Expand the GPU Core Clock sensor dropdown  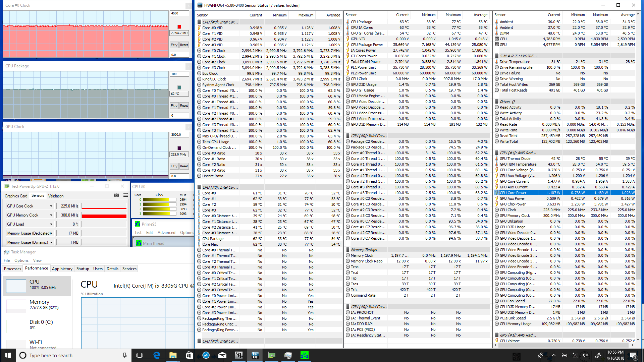coord(51,206)
